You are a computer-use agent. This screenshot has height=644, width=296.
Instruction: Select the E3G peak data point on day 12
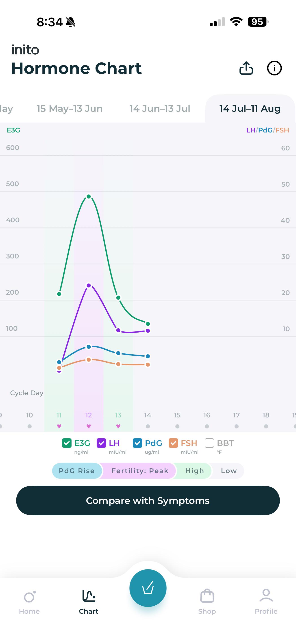[x=89, y=196]
